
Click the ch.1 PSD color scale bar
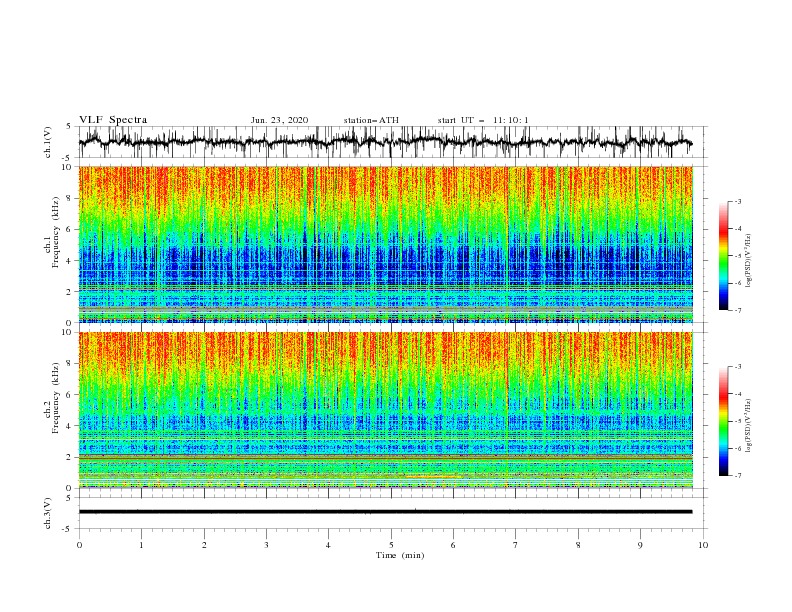pos(723,256)
